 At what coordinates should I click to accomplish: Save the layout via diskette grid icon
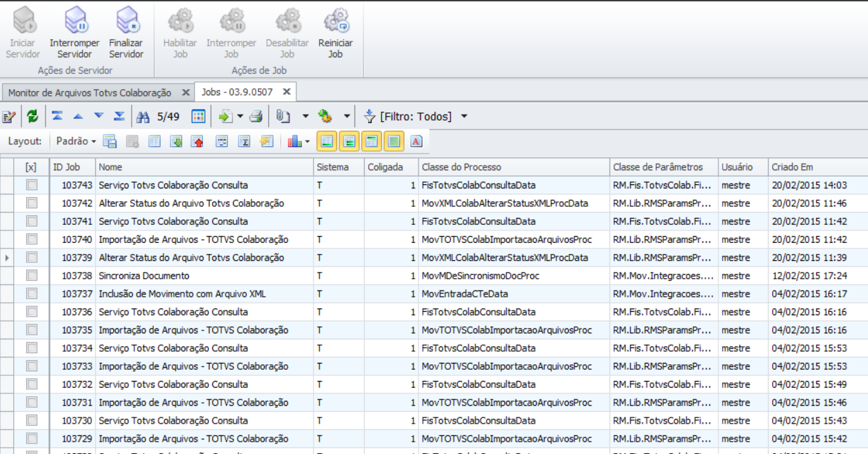click(110, 141)
